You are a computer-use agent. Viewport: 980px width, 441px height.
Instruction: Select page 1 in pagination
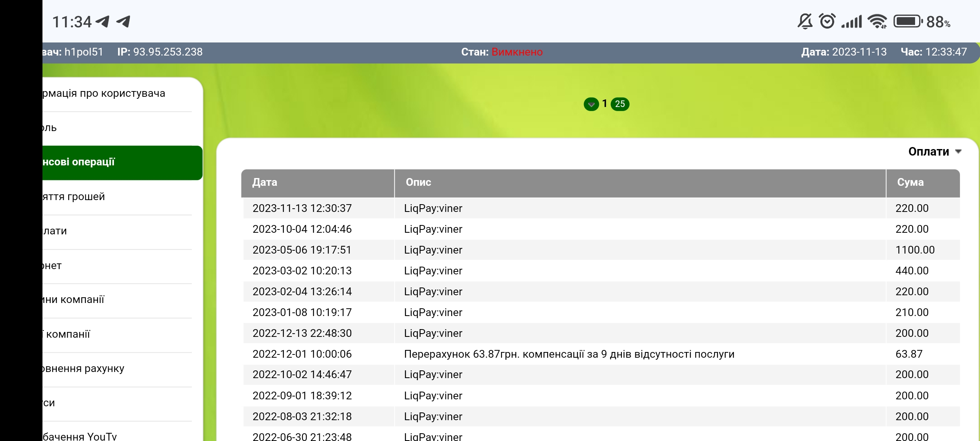605,104
